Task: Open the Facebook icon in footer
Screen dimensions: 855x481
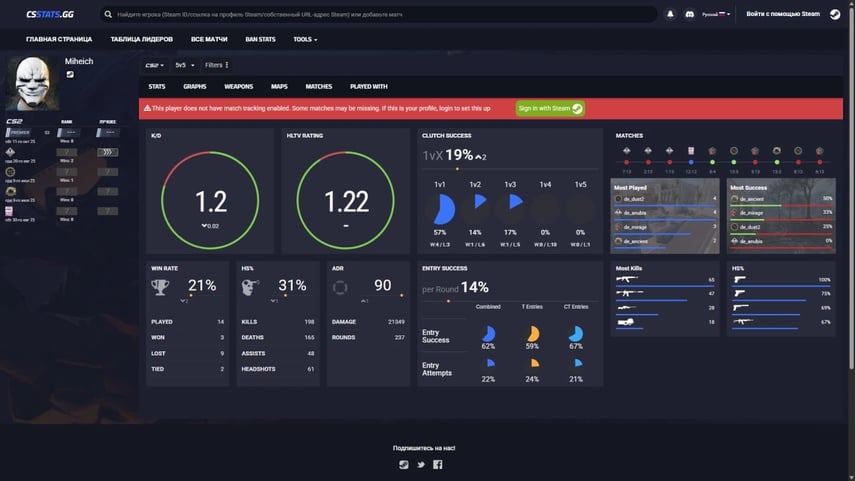Action: (438, 464)
